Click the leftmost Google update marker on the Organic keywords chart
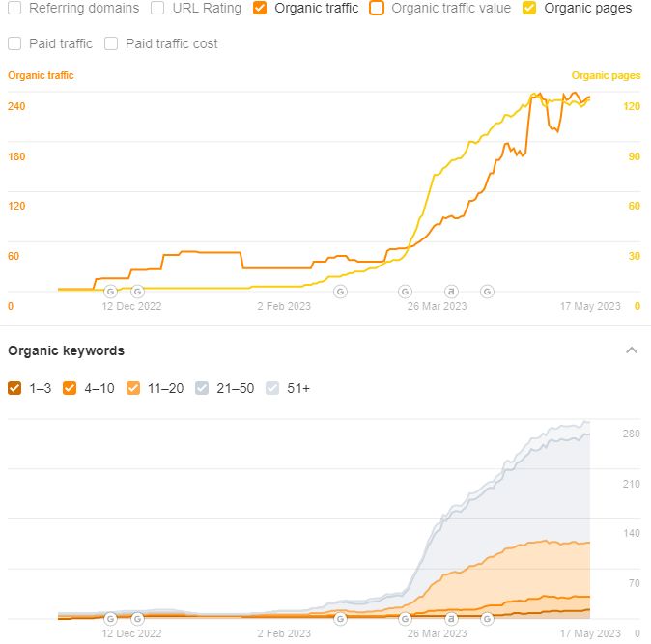651x644 pixels. coord(110,618)
